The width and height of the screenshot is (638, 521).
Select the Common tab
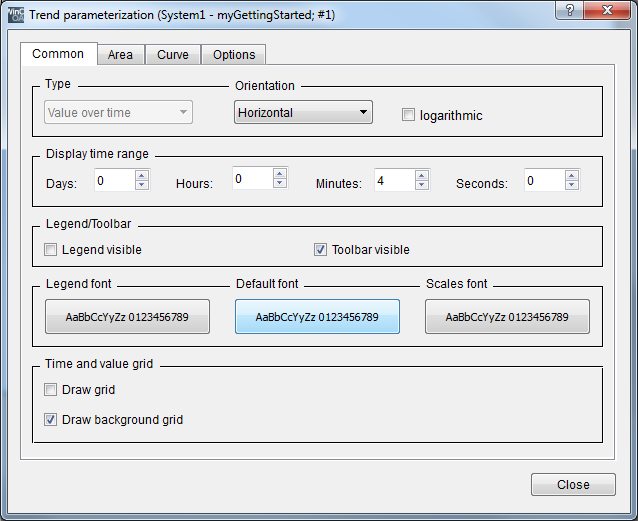click(58, 54)
